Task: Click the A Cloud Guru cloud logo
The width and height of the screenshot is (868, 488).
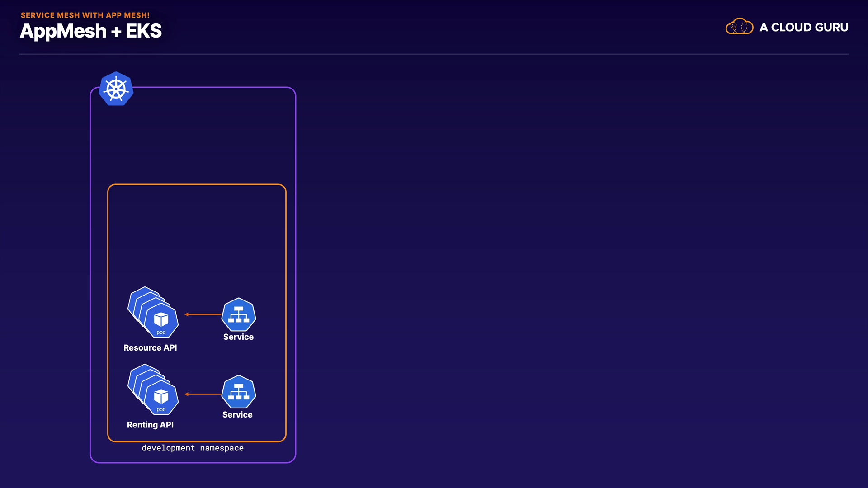Action: pos(739,27)
